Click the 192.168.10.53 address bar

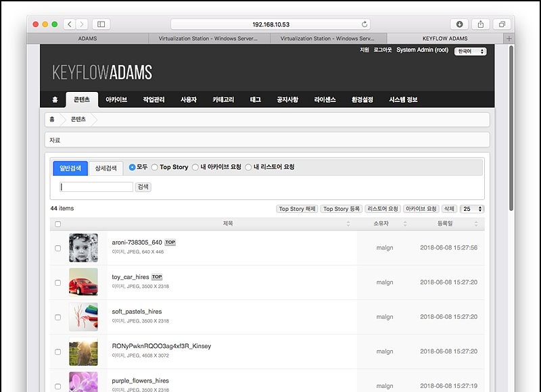point(270,24)
